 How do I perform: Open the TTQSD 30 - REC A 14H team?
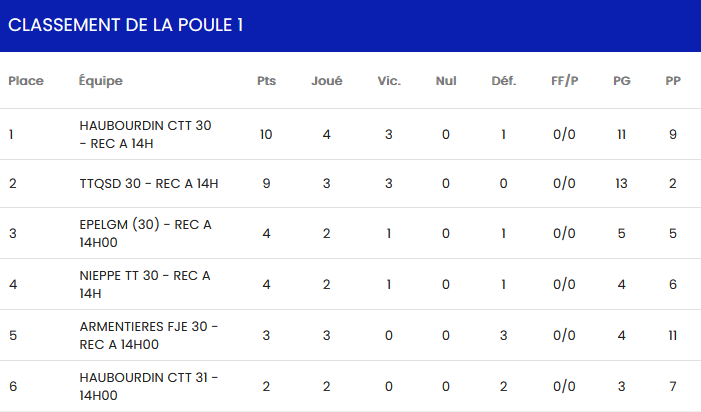click(148, 183)
